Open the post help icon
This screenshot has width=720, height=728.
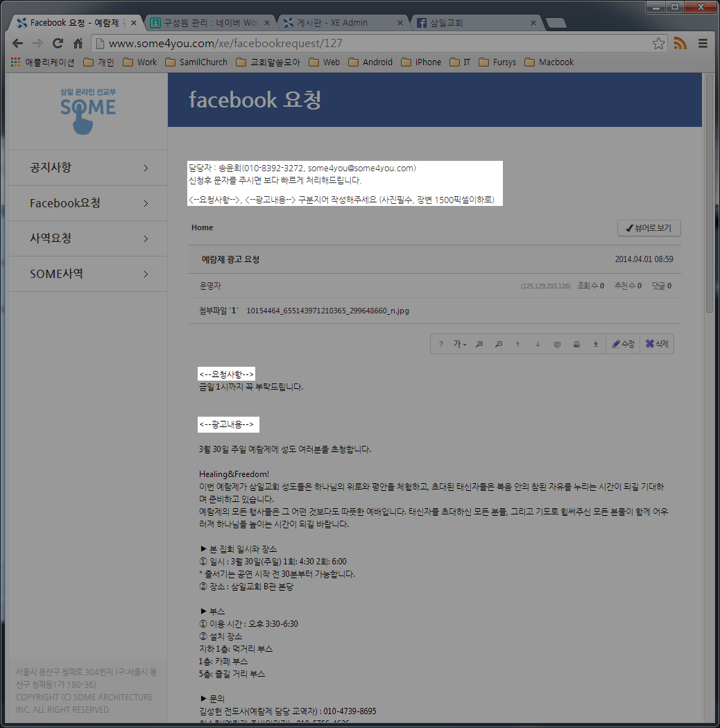[441, 343]
